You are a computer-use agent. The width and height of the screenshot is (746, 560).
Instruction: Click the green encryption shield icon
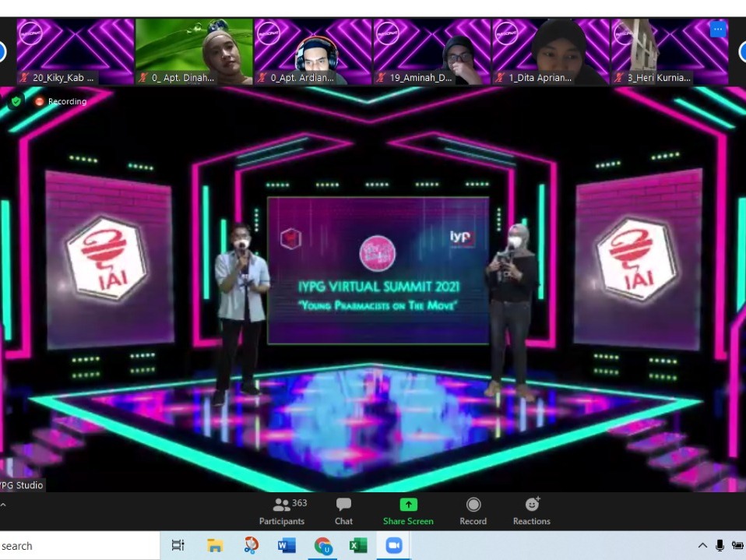point(16,101)
